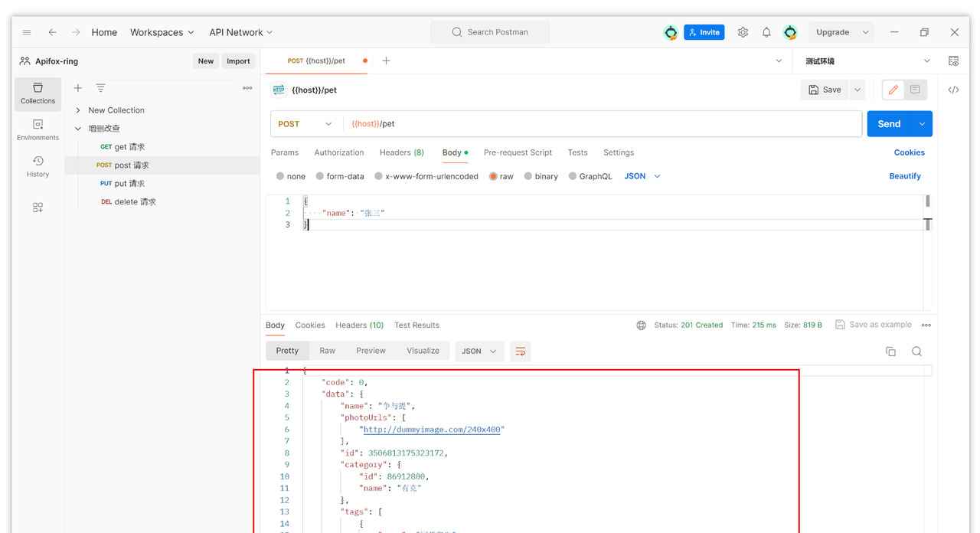Open the hamburger menu in the title bar
Viewport: 980px width, 533px height.
pos(27,32)
